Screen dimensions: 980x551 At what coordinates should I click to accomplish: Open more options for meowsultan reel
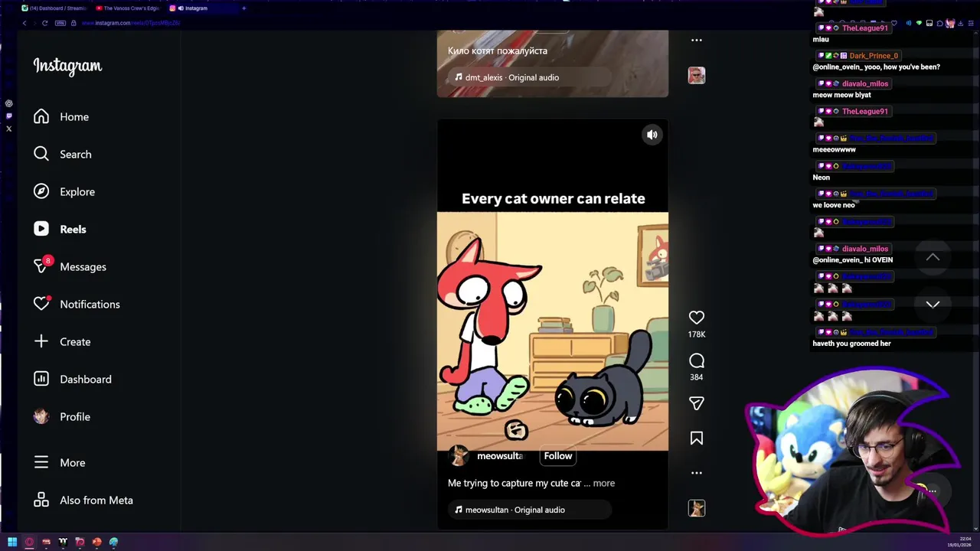pos(697,473)
